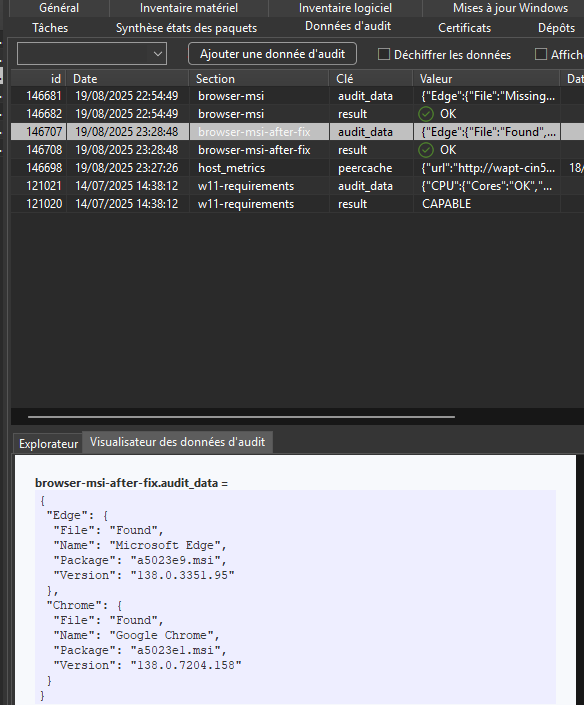Screen dimensions: 584x705
Task: Open the Inventaire matériel tab
Action: pyautogui.click(x=189, y=8)
